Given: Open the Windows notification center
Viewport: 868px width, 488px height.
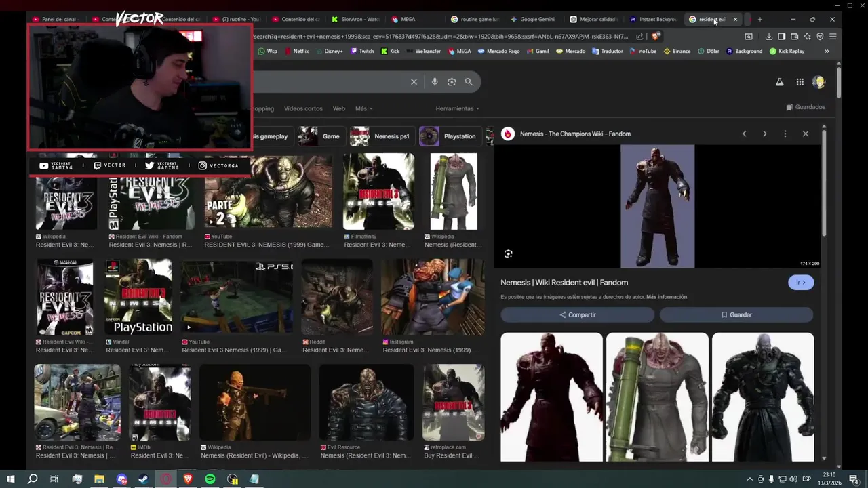Looking at the screenshot, I should pos(854,479).
